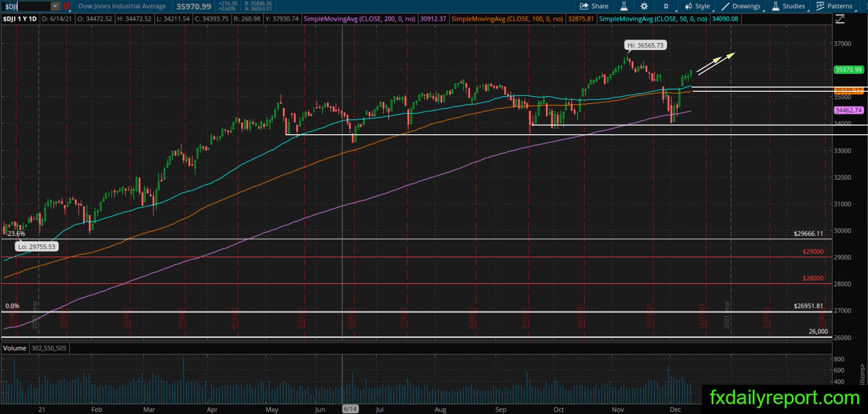The image size is (868, 414).
Task: Select the SimpleMovingAvg 200 study label
Action: [x=360, y=19]
